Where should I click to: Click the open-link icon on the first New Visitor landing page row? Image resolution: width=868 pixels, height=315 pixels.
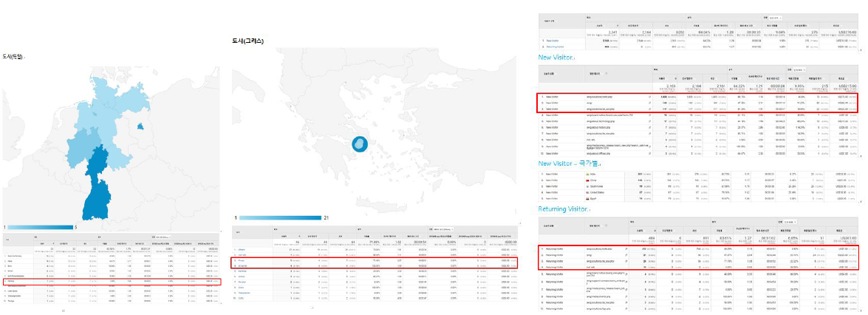[649, 96]
